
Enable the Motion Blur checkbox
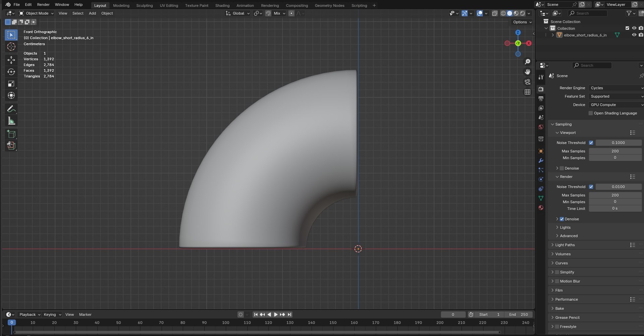557,281
